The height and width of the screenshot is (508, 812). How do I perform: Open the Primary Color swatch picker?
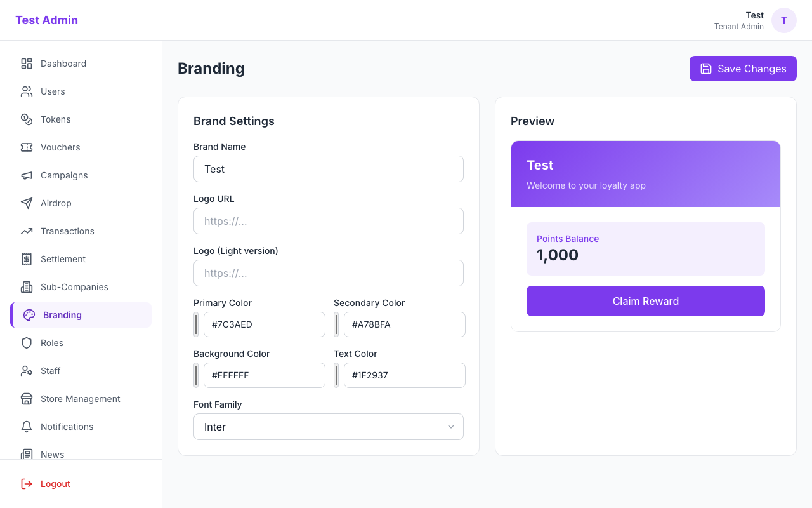(x=196, y=324)
